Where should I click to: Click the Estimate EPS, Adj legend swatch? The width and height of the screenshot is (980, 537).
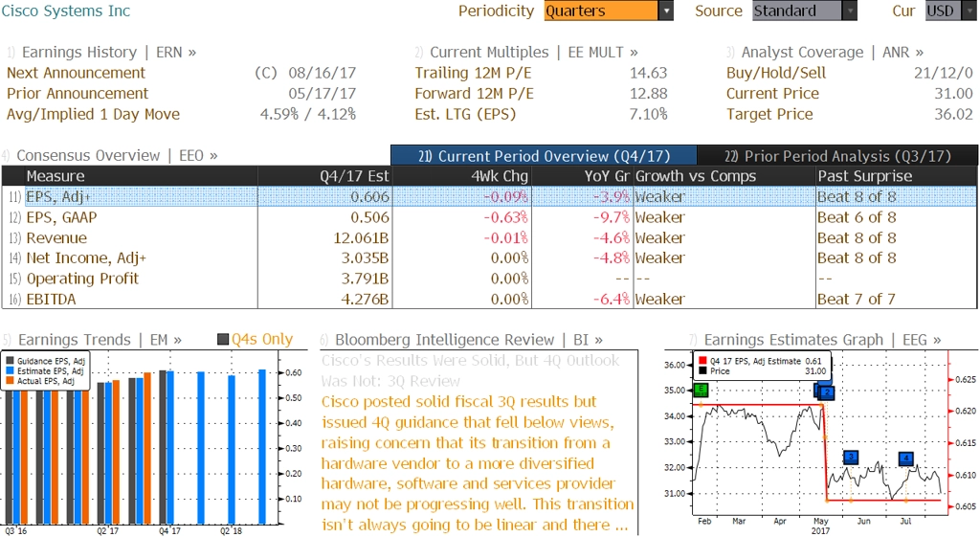[x=10, y=370]
